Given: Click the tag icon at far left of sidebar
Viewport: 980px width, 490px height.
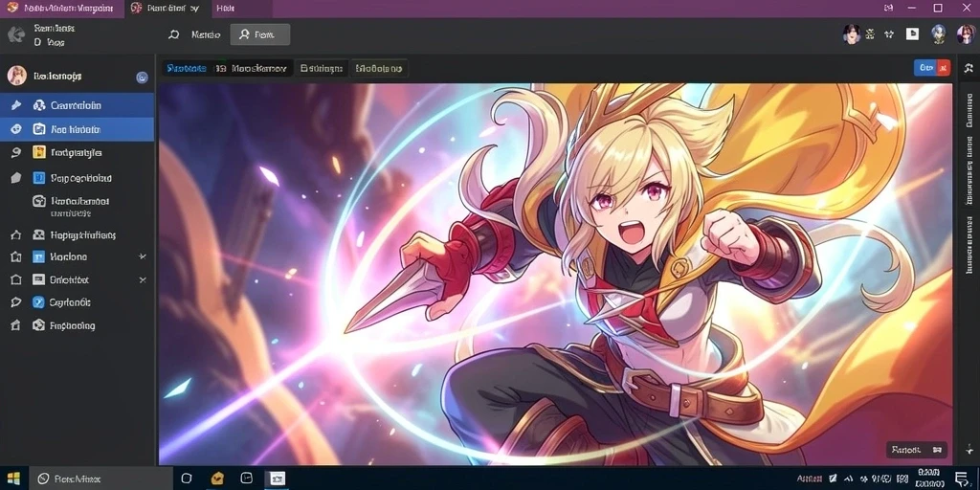Looking at the screenshot, I should [16, 178].
